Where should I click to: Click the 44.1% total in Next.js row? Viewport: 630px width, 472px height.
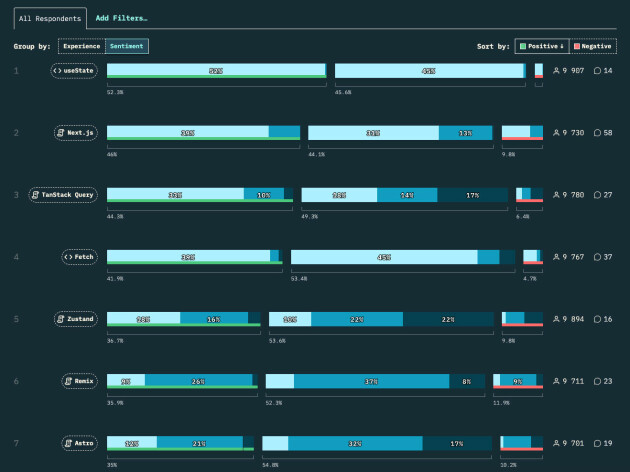317,155
